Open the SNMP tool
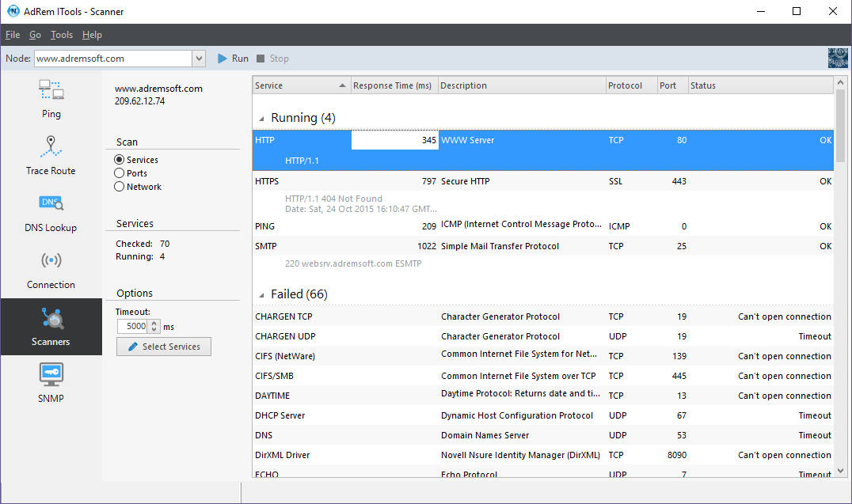 (x=51, y=384)
